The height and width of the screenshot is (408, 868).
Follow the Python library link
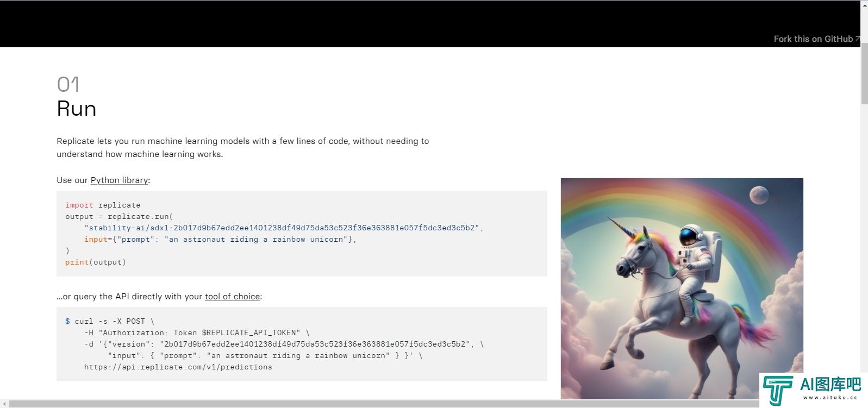[x=119, y=180]
